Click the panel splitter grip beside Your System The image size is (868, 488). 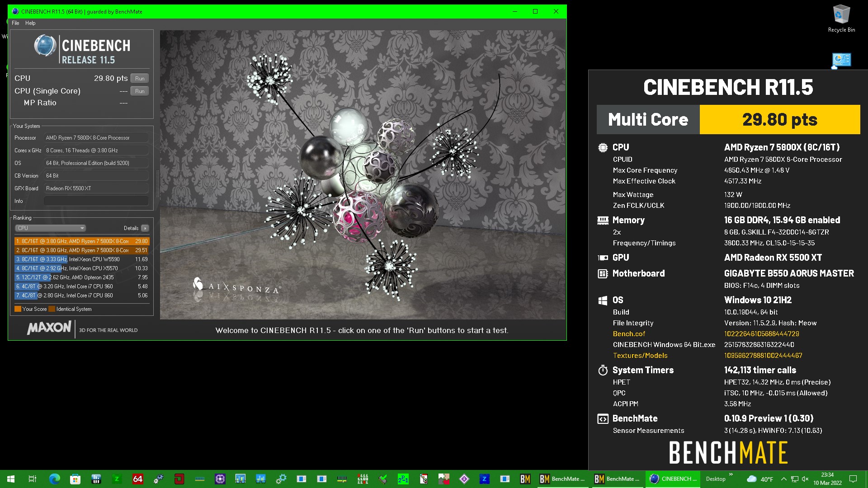coord(157,183)
